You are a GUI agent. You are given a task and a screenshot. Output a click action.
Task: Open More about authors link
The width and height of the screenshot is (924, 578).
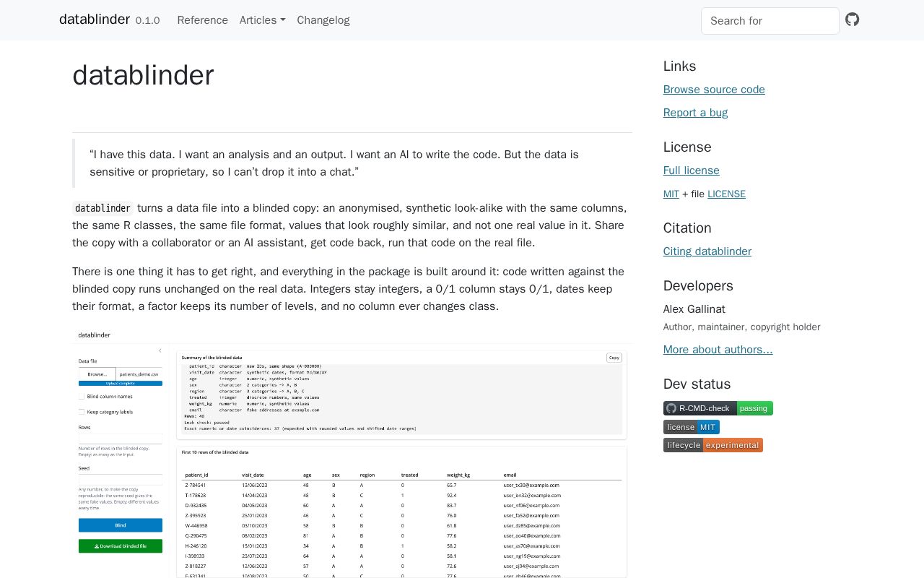coord(718,350)
